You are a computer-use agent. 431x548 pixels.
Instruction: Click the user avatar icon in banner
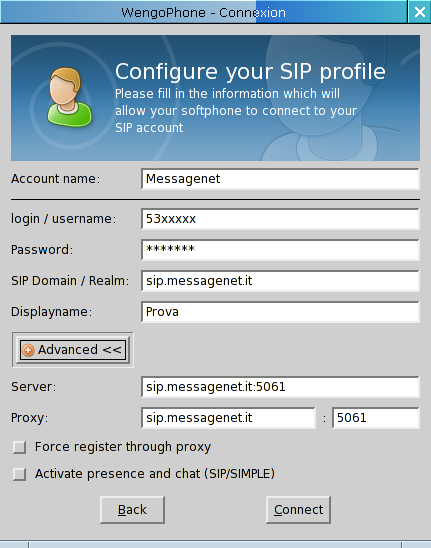70,97
